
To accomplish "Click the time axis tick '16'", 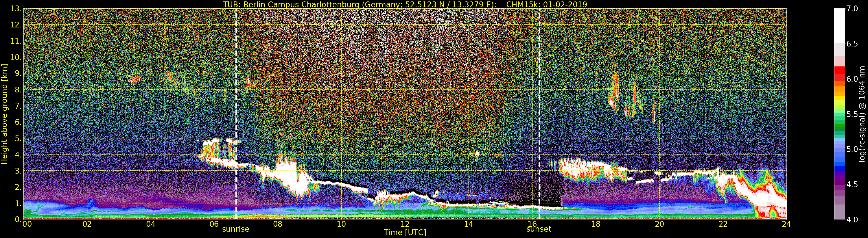I will 532,224.
